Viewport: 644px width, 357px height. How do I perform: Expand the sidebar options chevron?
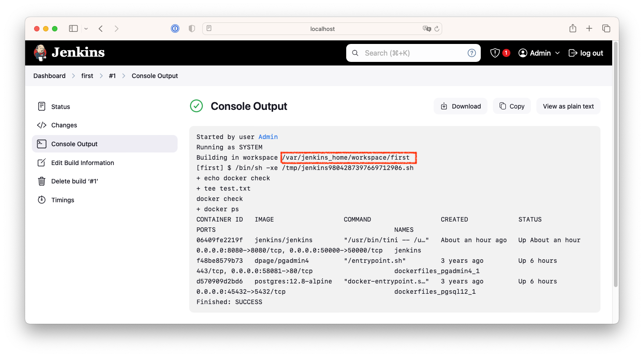point(86,29)
